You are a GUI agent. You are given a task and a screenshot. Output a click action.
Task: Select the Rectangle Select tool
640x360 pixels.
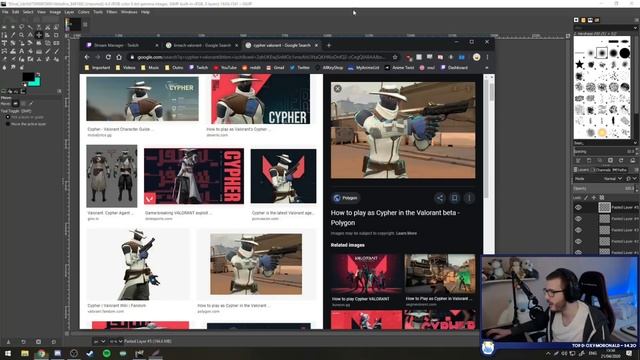tap(4, 27)
